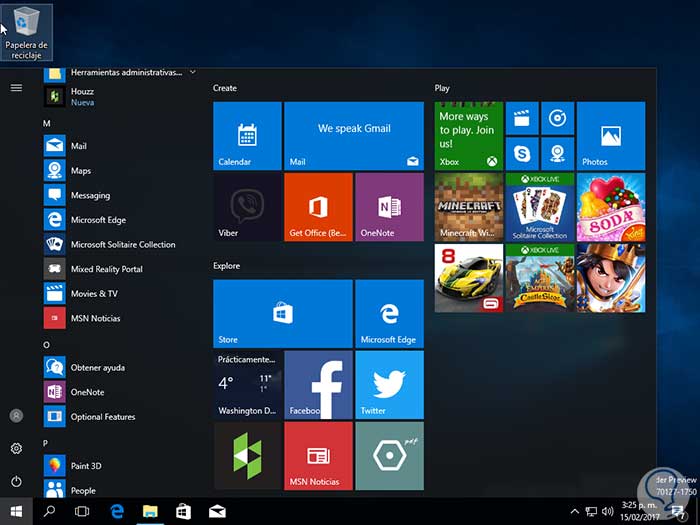This screenshot has height=525, width=700.
Task: Open the Photos tile
Action: coord(610,135)
